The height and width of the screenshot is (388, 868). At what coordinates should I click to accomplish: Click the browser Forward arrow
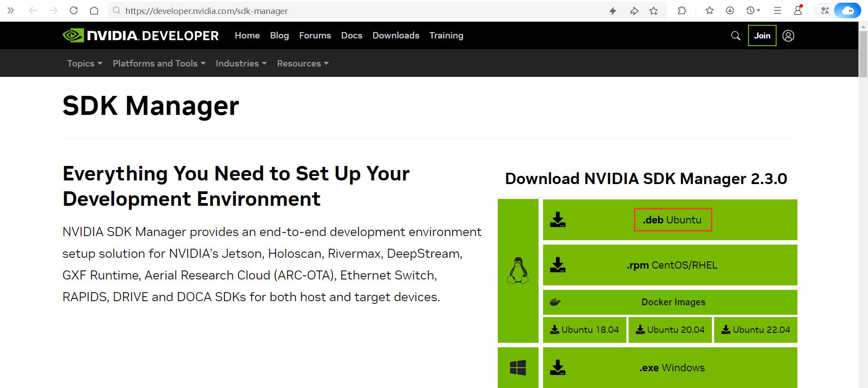pos(53,11)
